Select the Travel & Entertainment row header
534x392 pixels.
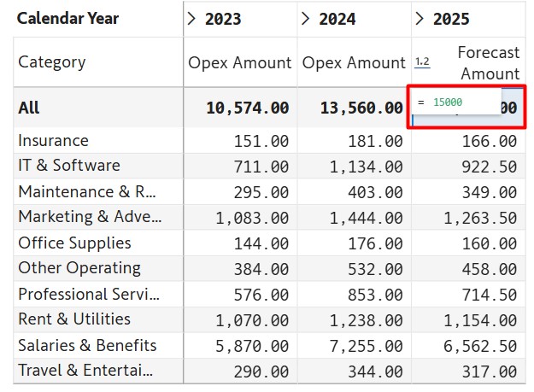[x=85, y=372]
